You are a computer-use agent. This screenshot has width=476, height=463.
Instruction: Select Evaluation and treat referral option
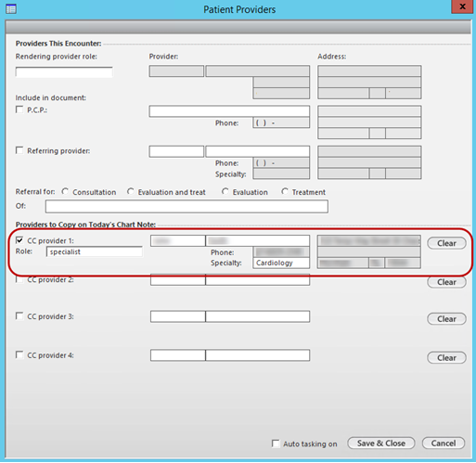tap(131, 191)
